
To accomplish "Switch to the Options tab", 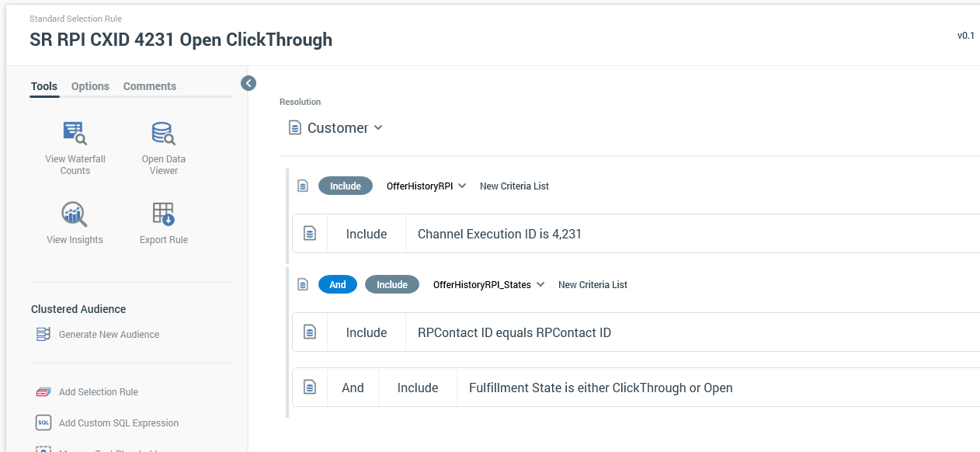I will pos(90,86).
